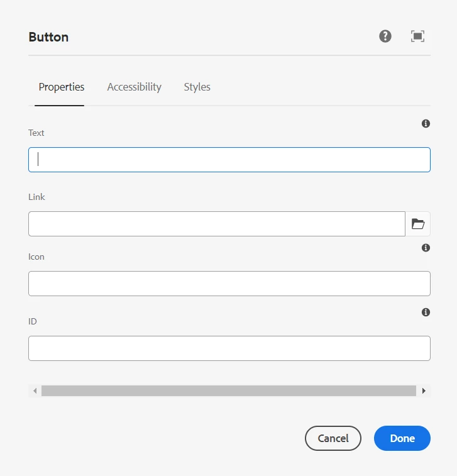Click the "Text" field label
Viewport: 457px width, 476px height.
click(36, 133)
